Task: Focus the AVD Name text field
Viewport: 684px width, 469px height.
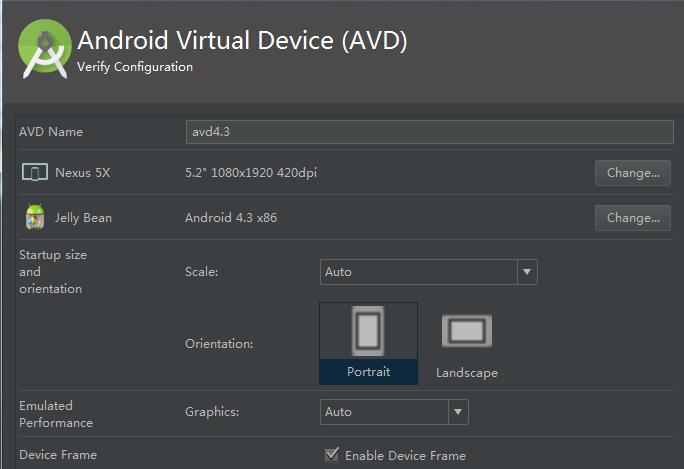Action: pyautogui.click(x=430, y=132)
